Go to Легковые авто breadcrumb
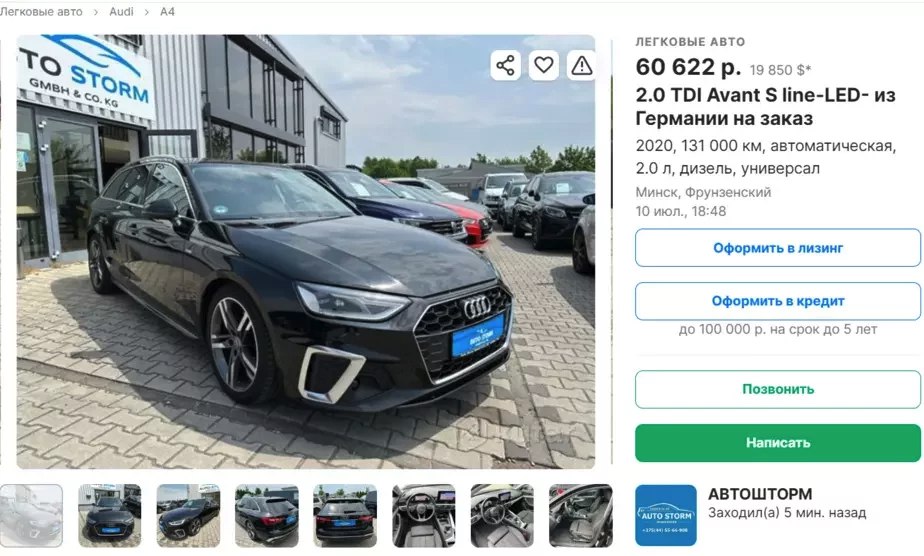Image resolution: width=924 pixels, height=556 pixels. pyautogui.click(x=41, y=11)
